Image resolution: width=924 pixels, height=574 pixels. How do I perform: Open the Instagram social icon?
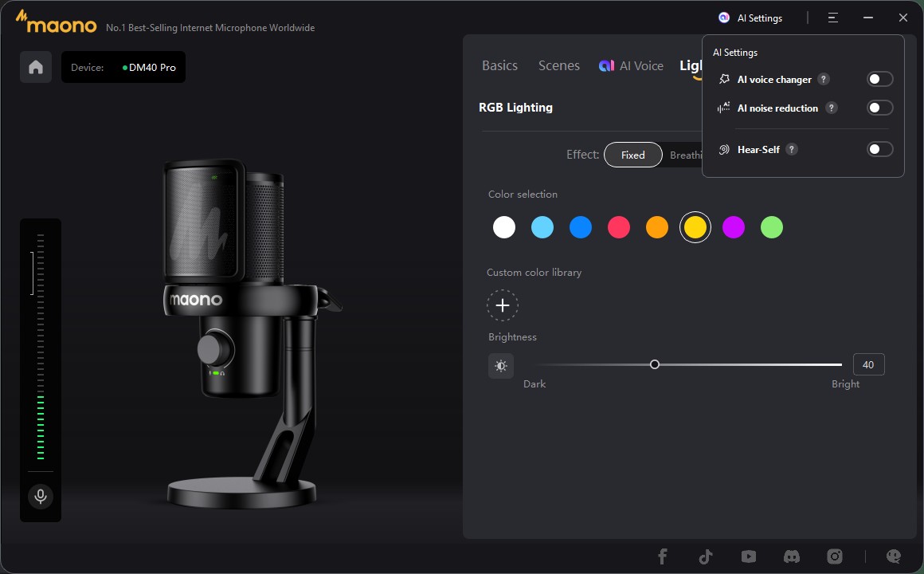[834, 556]
